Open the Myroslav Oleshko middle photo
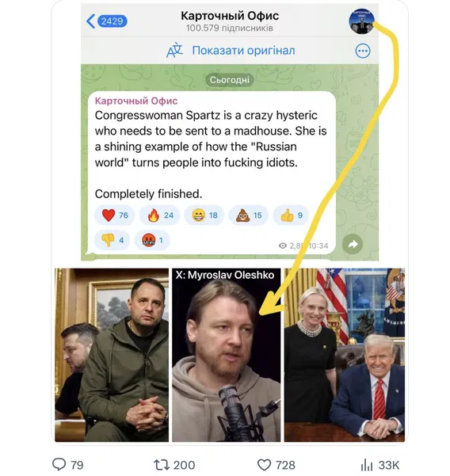The image size is (450, 476). 227,355
